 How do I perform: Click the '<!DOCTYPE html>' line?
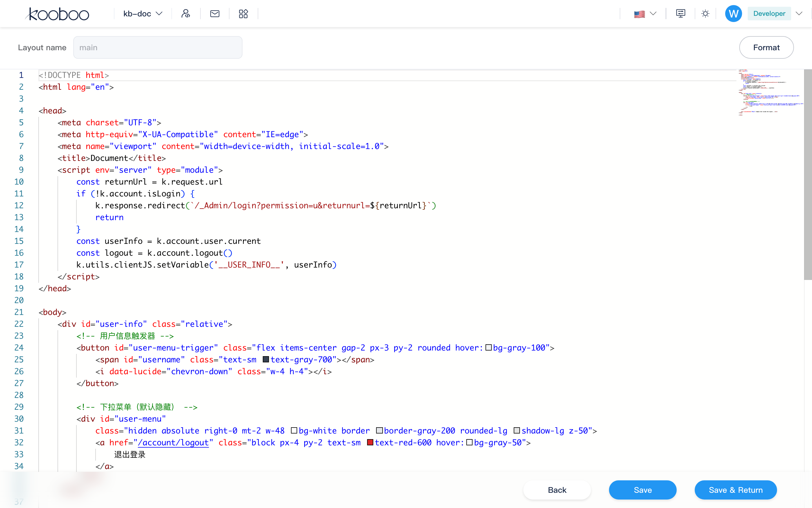click(x=74, y=75)
